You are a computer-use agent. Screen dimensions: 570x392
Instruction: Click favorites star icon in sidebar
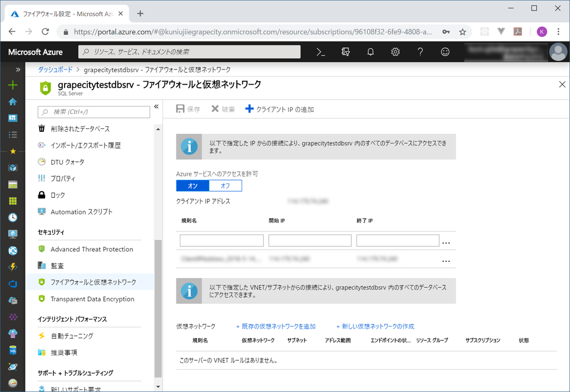[x=13, y=151]
